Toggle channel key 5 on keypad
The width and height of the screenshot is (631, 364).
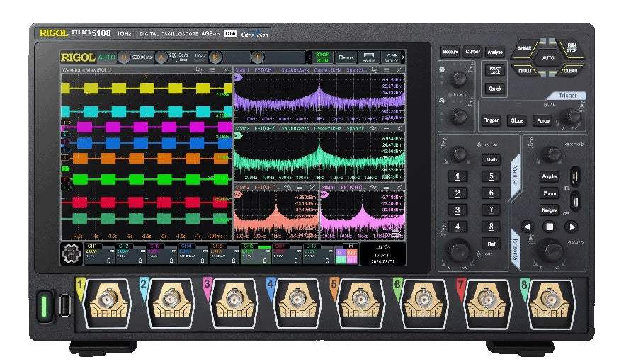click(491, 176)
